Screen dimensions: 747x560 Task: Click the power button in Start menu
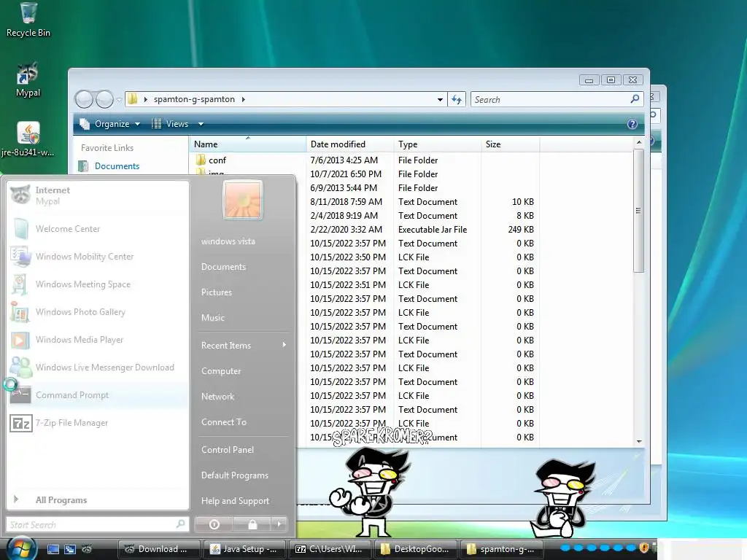(214, 524)
